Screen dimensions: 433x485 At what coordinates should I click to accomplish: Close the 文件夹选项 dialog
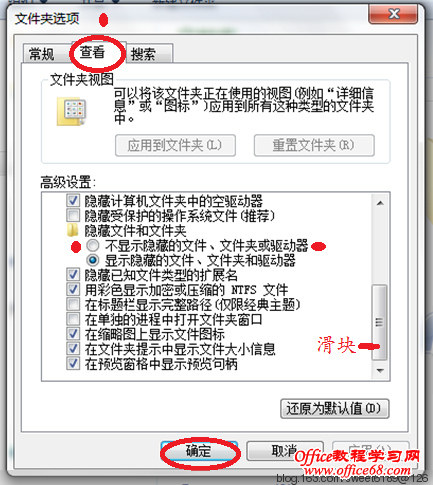click(393, 14)
